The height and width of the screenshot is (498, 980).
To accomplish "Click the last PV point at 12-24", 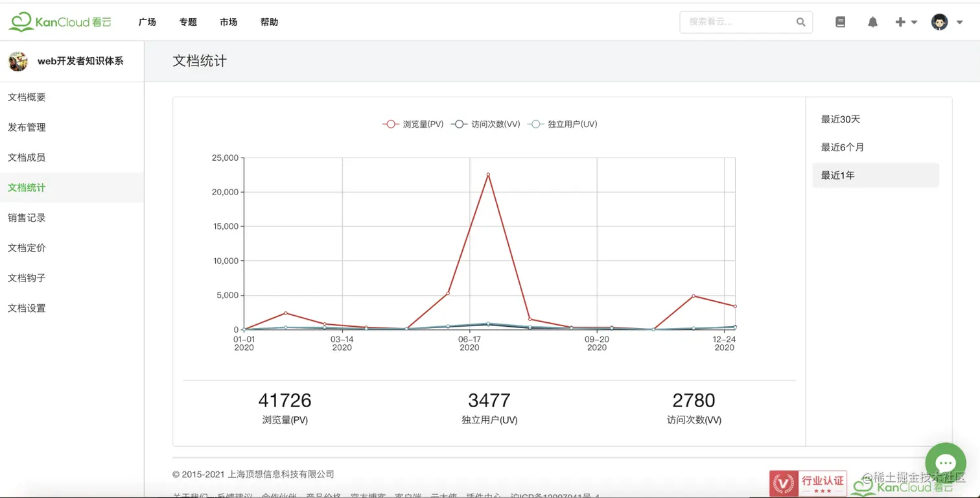I will pos(734,306).
